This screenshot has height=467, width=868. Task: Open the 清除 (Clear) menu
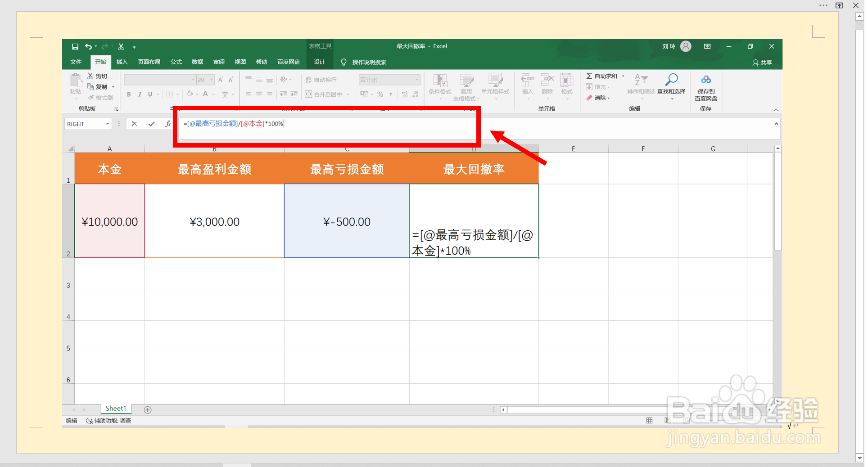(x=598, y=98)
